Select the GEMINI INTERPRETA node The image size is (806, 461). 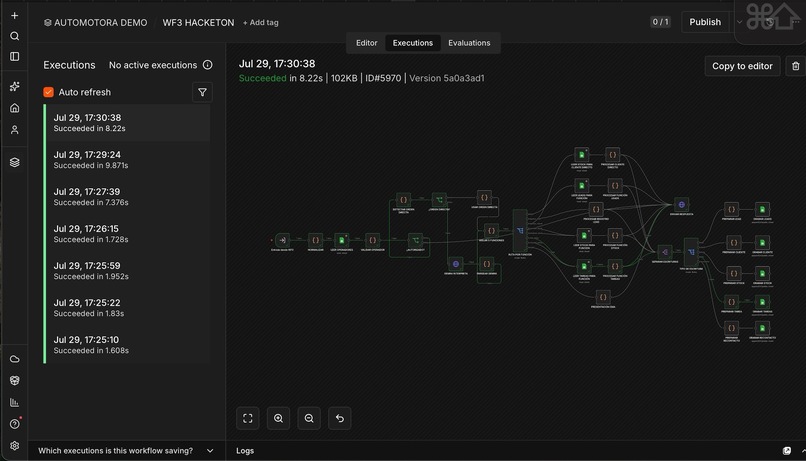coord(455,264)
